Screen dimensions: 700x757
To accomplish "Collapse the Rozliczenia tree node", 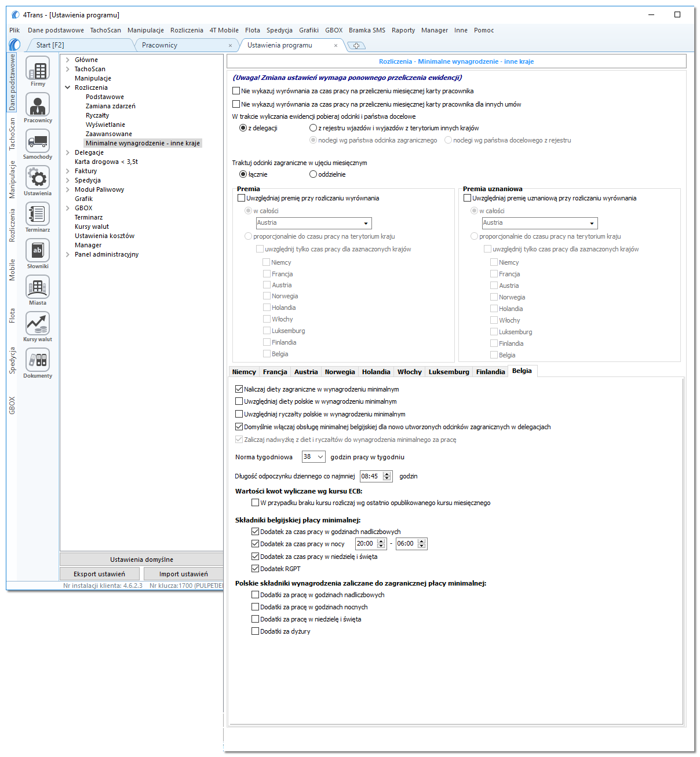I will 68,87.
